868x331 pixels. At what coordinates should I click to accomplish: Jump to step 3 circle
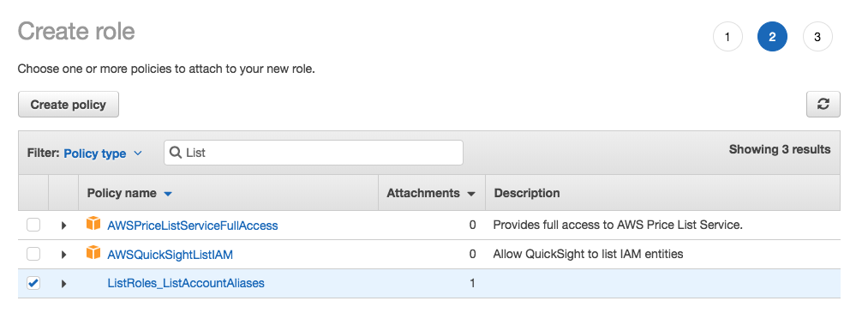(817, 37)
